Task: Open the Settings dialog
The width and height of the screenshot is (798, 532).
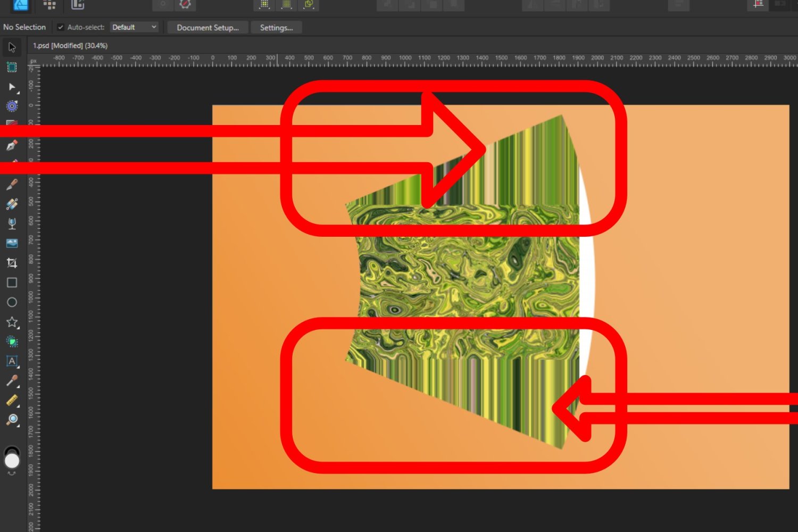Action: coord(276,27)
